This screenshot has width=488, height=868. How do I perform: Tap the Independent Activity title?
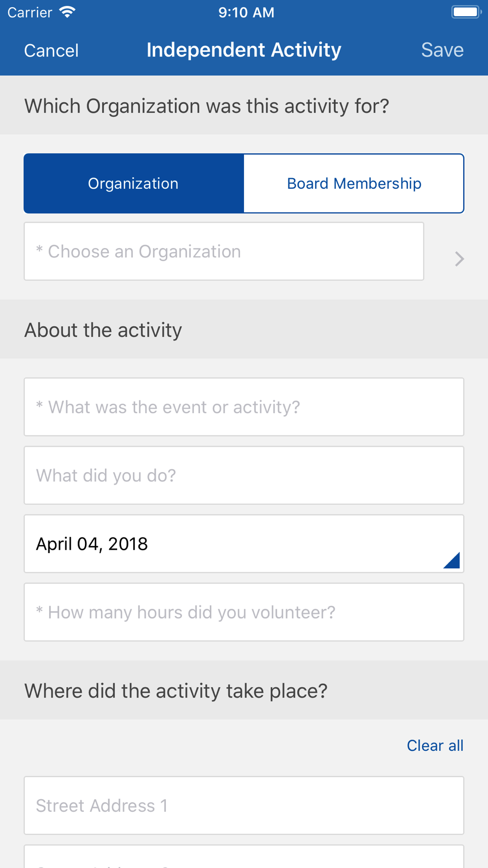(x=244, y=50)
